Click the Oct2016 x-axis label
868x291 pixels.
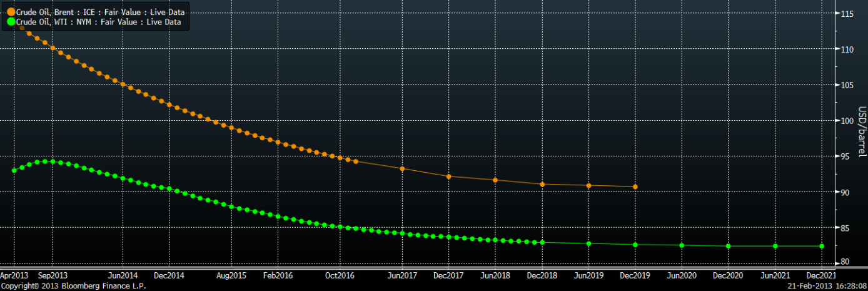pyautogui.click(x=340, y=275)
